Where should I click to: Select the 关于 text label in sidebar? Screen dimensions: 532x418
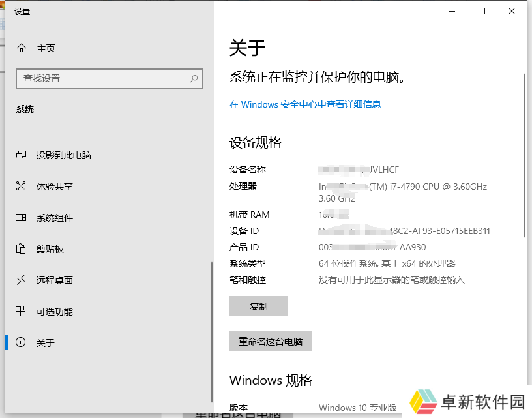click(45, 343)
